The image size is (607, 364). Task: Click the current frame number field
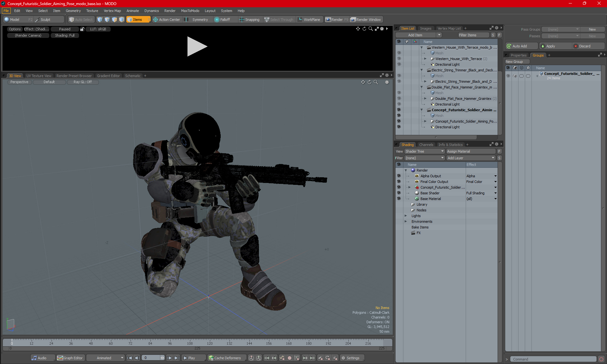(x=151, y=358)
